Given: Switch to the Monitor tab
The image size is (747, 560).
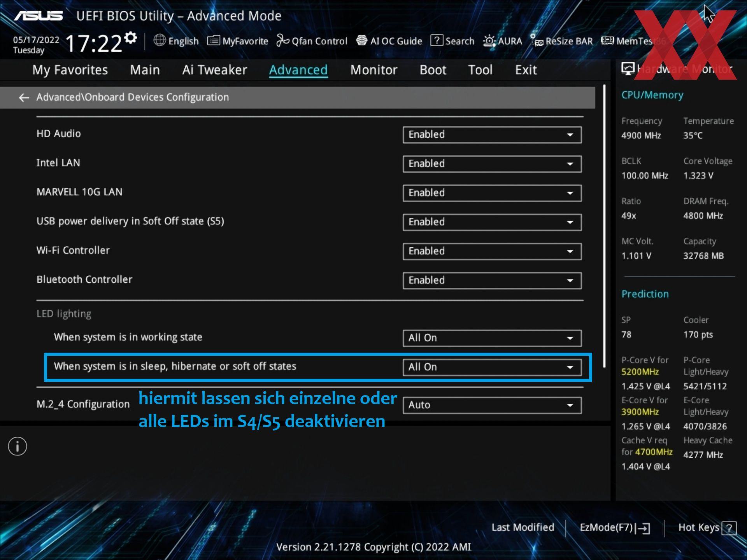Looking at the screenshot, I should pos(373,70).
